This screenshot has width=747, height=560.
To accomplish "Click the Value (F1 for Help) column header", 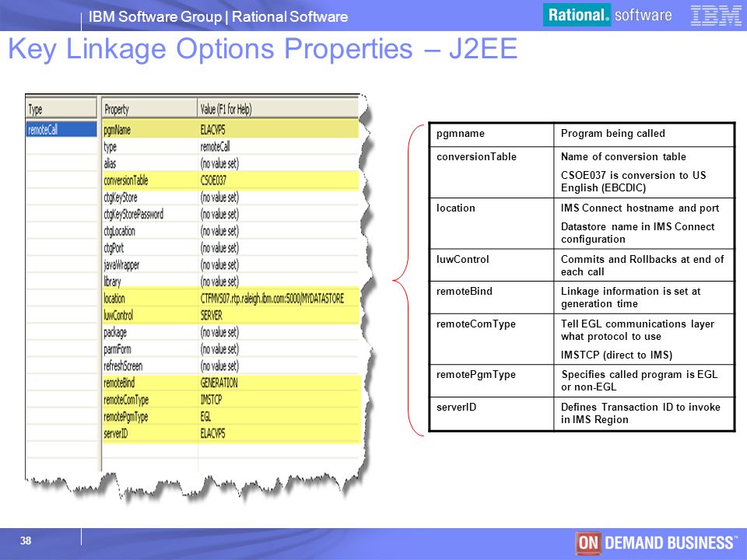I will (x=279, y=109).
